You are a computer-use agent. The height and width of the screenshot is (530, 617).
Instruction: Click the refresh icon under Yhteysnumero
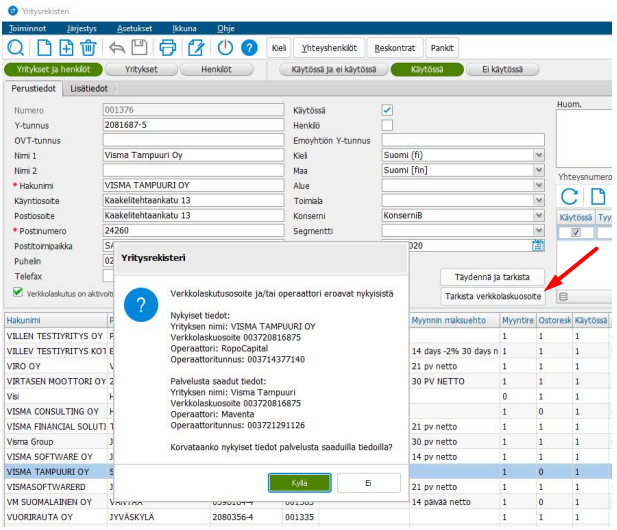(x=569, y=196)
